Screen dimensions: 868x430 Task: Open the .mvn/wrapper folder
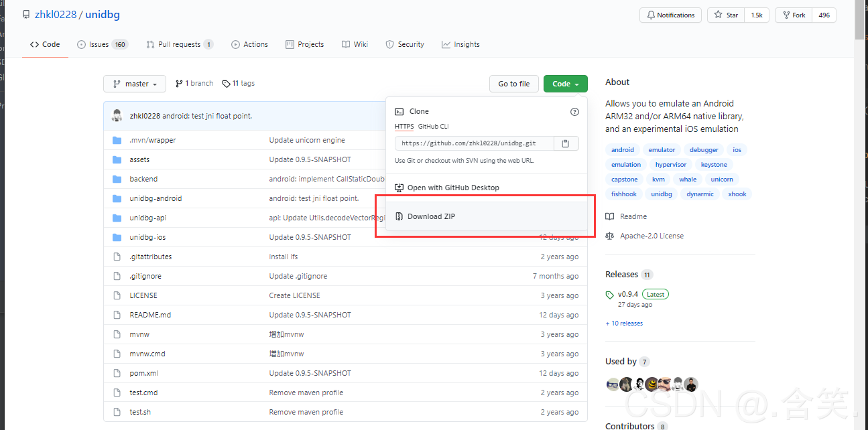point(153,140)
